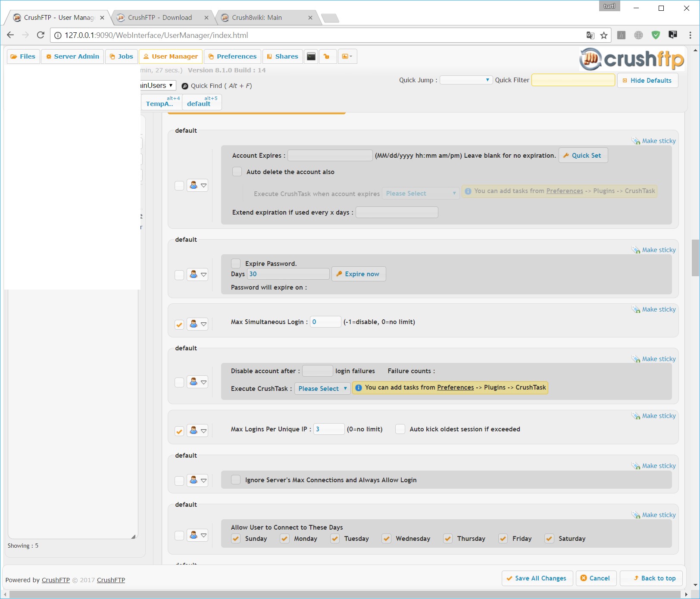Screen dimensions: 700x599
Task: Click the info icon beside Execute CrushTask tip
Action: pos(358,388)
